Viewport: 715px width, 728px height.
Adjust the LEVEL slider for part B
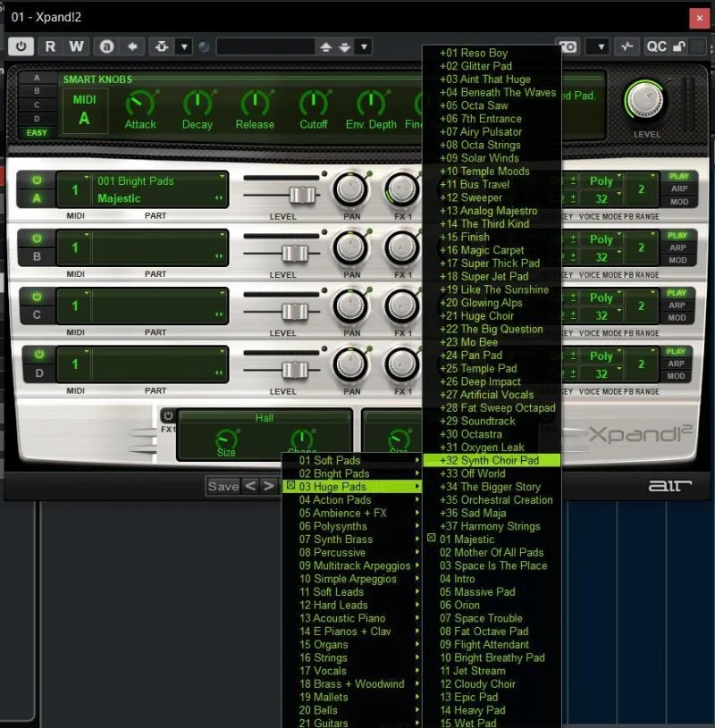pyautogui.click(x=295, y=254)
